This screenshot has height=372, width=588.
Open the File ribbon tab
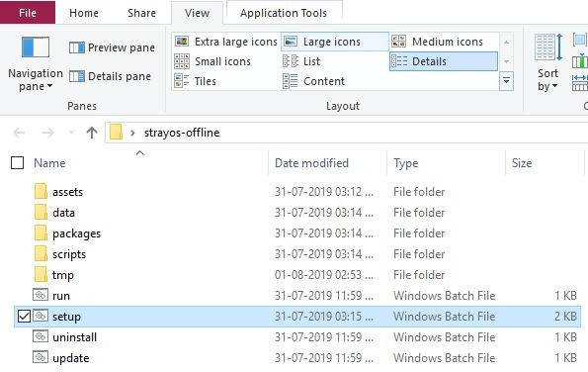tap(28, 13)
